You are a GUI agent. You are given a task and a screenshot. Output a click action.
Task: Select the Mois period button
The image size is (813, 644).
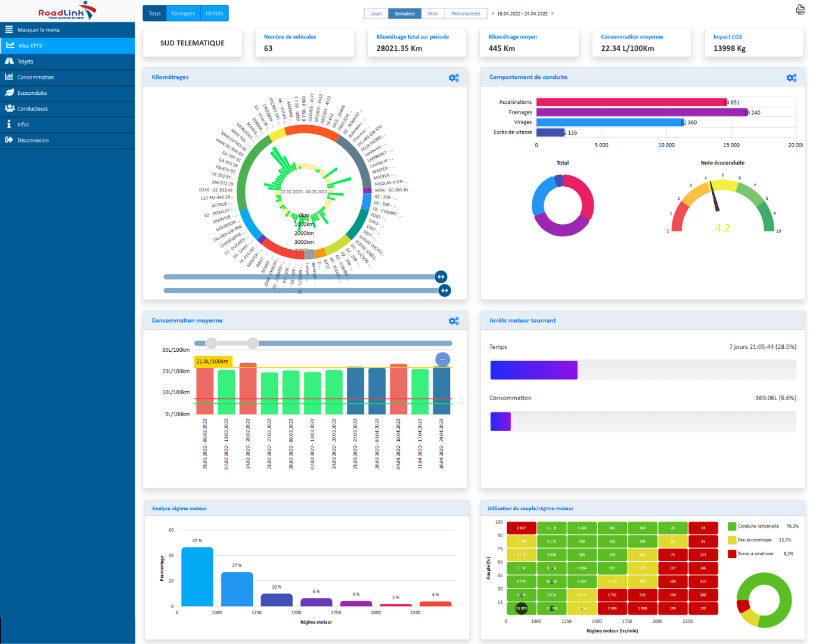coord(433,13)
